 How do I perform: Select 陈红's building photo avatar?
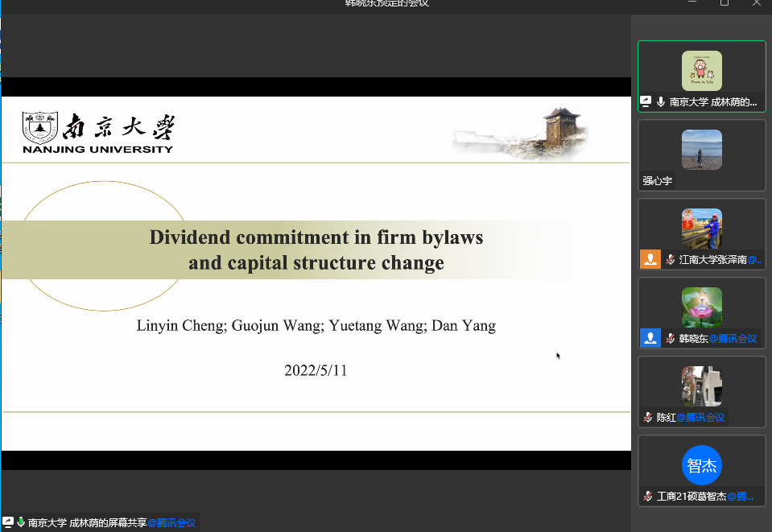(701, 386)
